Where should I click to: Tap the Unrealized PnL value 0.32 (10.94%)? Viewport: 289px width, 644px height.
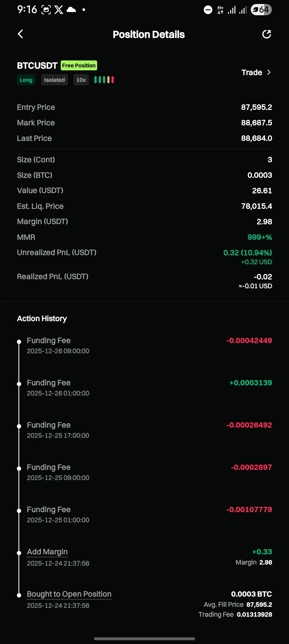click(248, 253)
